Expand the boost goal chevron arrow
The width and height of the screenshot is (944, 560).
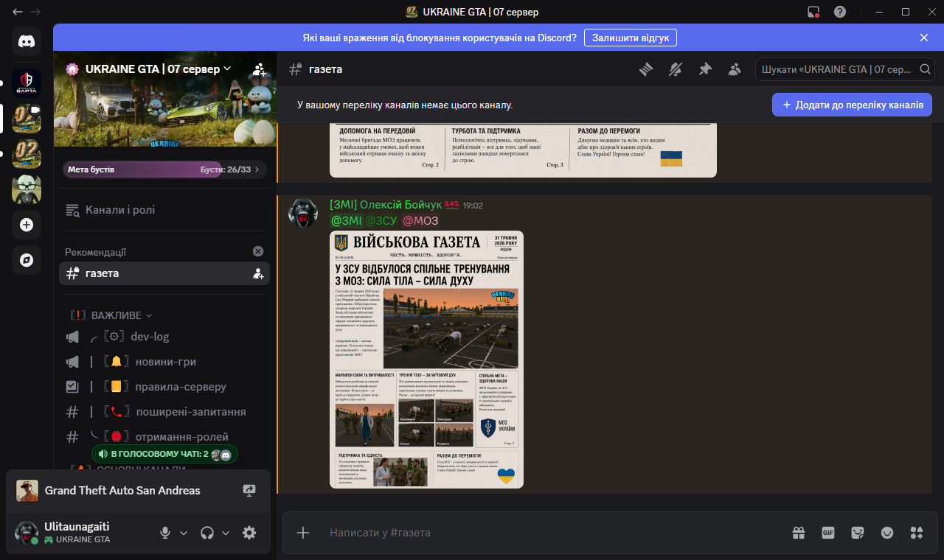257,169
